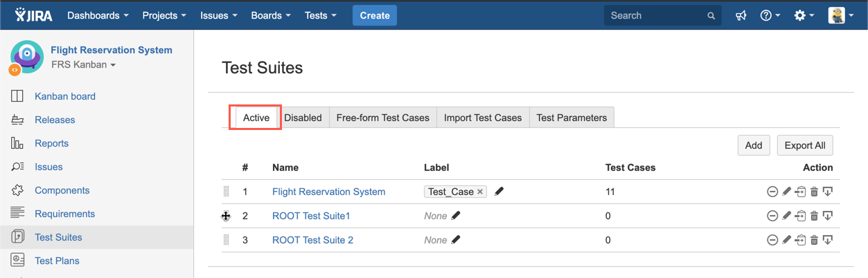The height and width of the screenshot is (278, 868).
Task: Expand the user profile avatar menu
Action: pyautogui.click(x=840, y=15)
